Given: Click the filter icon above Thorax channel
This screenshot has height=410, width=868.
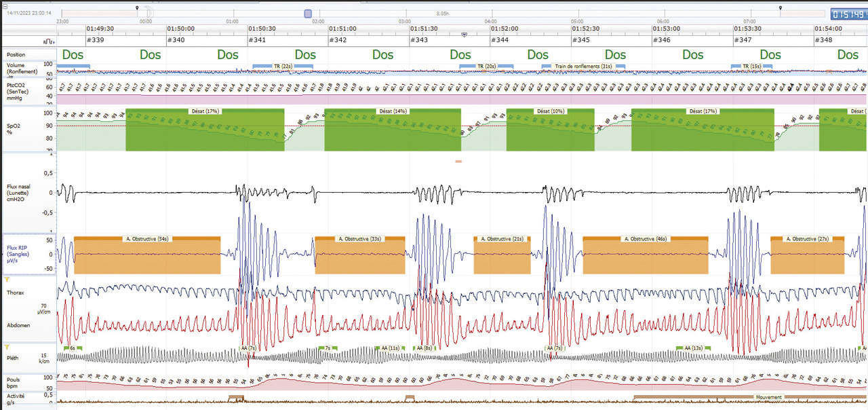Looking at the screenshot, I should click(7, 280).
